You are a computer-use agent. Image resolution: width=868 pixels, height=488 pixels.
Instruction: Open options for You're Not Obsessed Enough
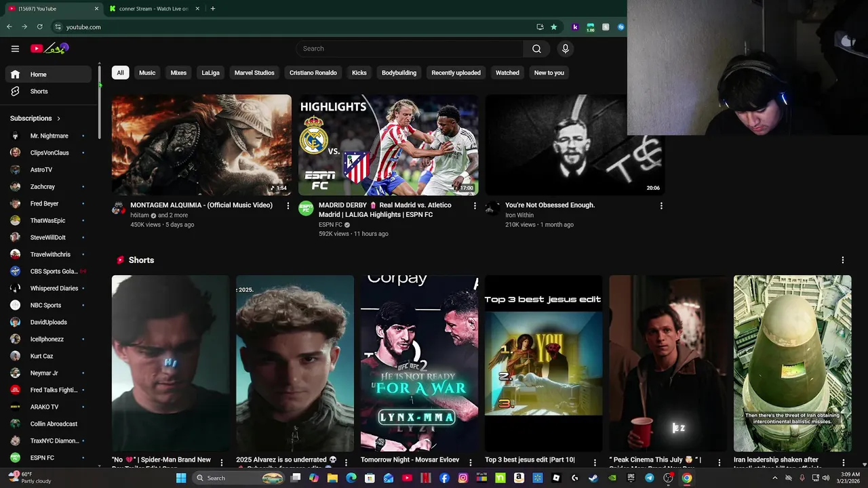click(661, 205)
